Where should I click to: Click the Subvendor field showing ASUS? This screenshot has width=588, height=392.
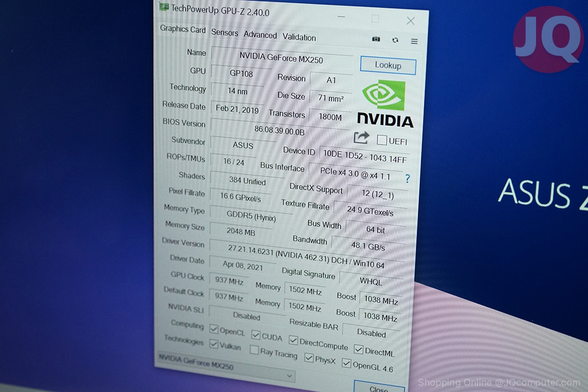coord(243,145)
